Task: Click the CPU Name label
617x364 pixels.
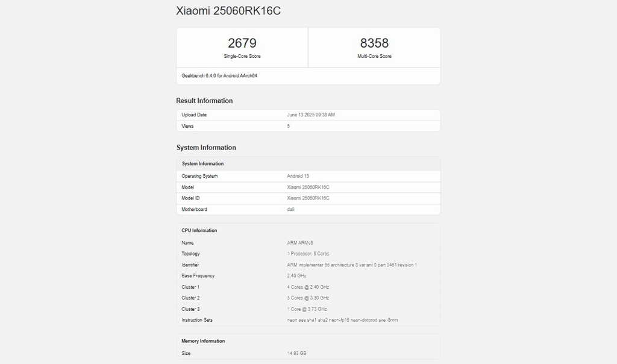Action: 188,243
